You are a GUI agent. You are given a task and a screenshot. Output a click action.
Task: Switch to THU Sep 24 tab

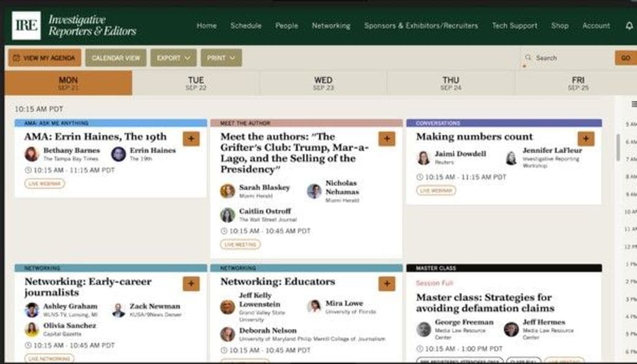tap(451, 83)
